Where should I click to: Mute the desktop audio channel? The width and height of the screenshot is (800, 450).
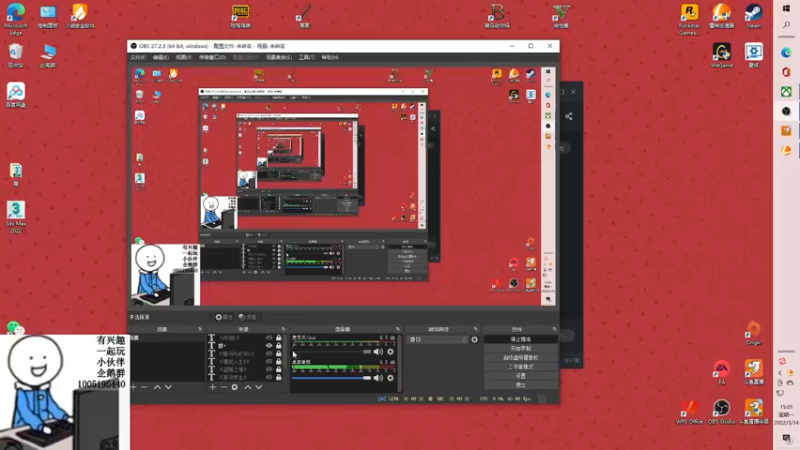pos(378,378)
